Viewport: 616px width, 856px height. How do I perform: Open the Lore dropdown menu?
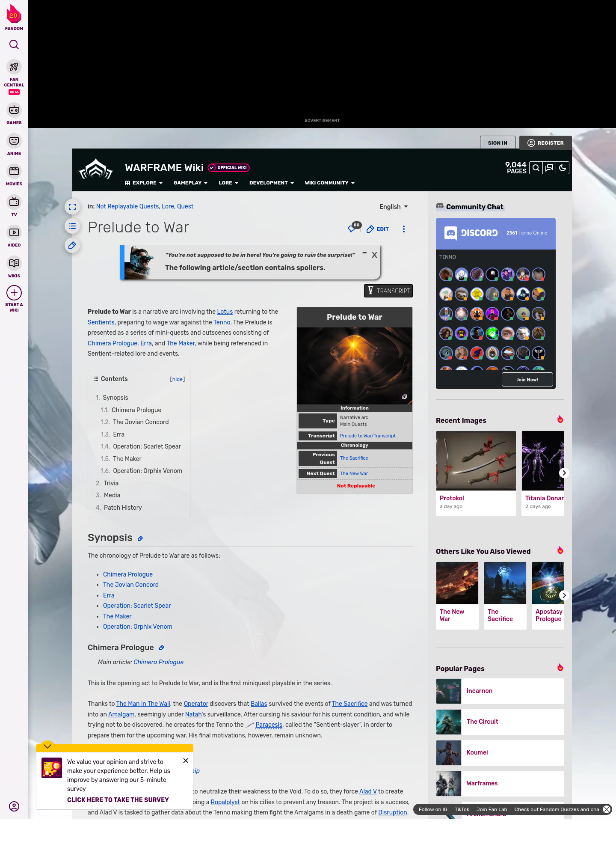point(228,183)
